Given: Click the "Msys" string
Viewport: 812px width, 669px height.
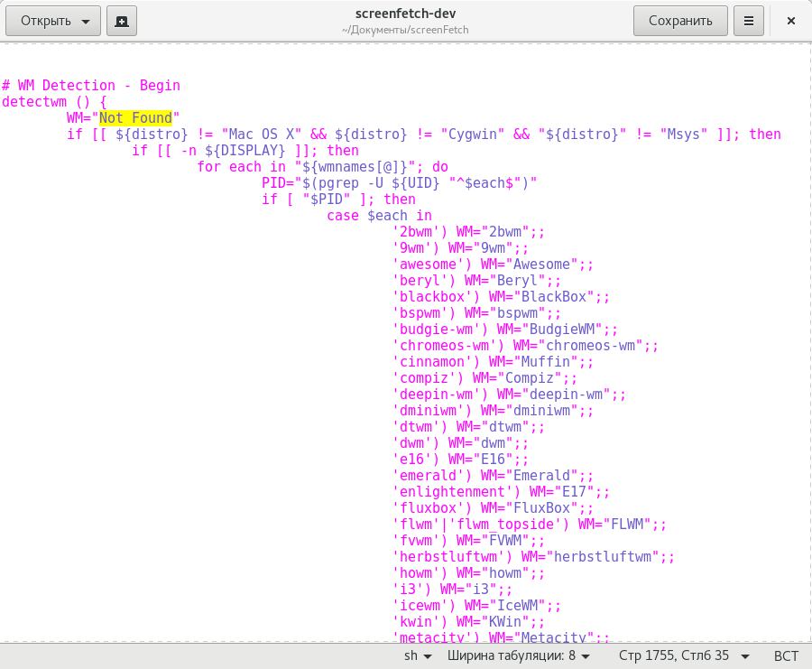Looking at the screenshot, I should click(684, 135).
